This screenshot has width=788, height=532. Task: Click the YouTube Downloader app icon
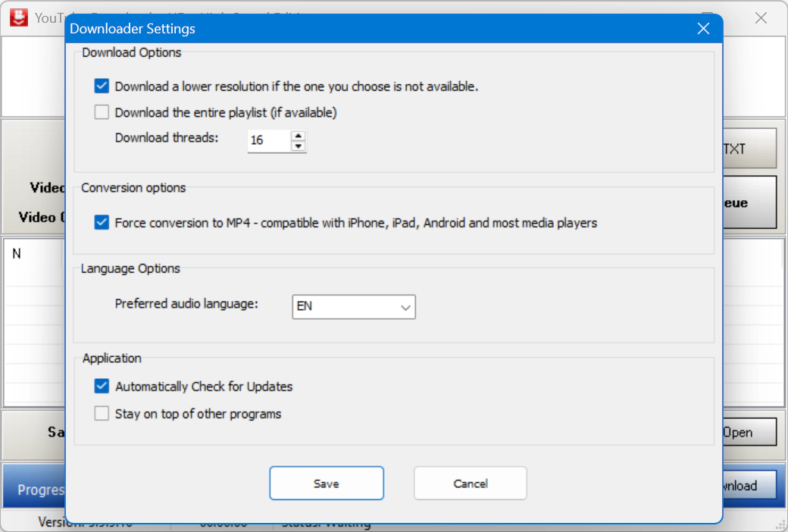coord(18,18)
